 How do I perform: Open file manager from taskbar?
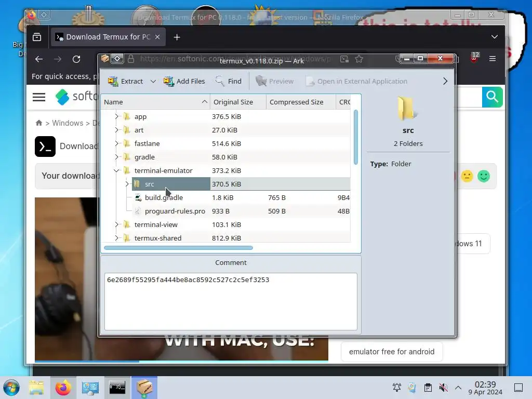pyautogui.click(x=36, y=388)
